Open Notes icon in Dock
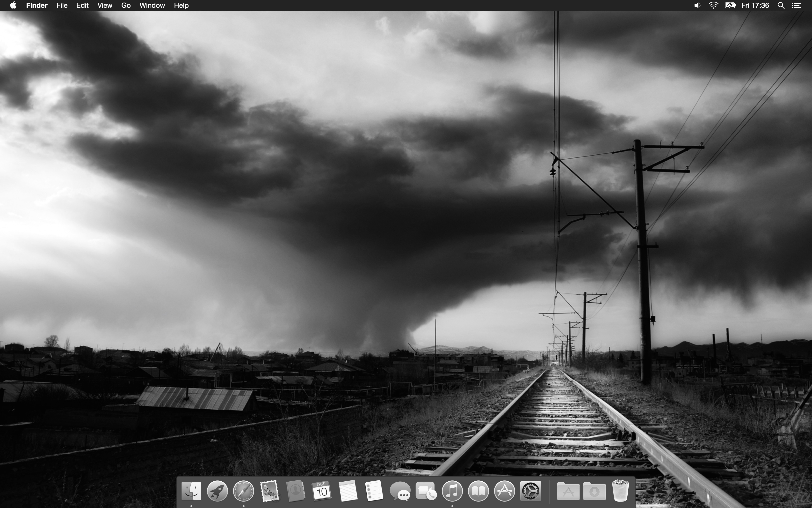812x508 pixels. [348, 491]
